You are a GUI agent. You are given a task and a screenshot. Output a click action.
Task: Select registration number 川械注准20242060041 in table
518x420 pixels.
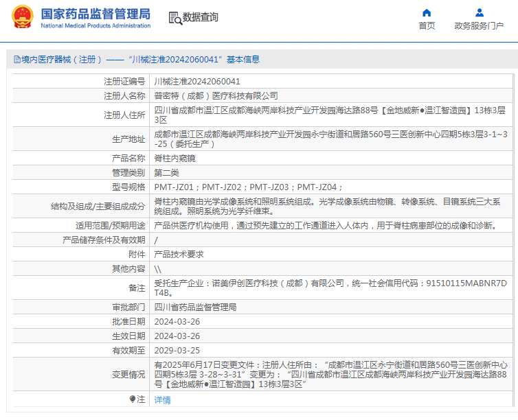tap(197, 81)
